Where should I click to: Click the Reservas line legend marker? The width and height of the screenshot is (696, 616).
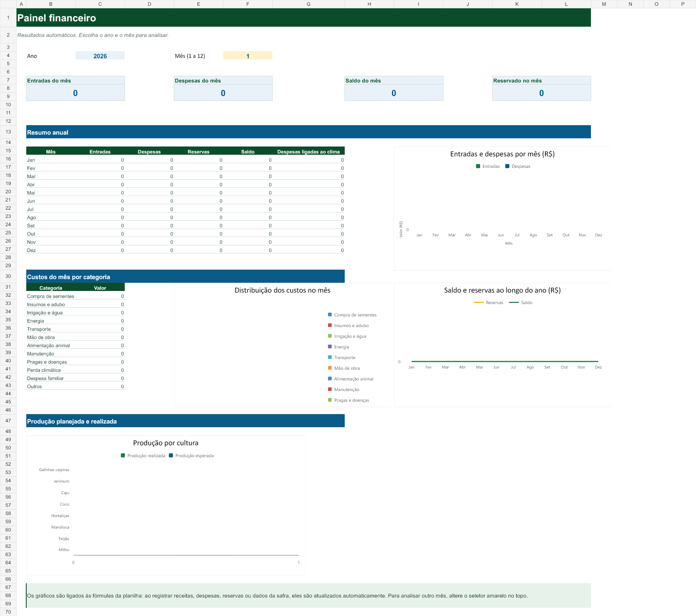[478, 302]
